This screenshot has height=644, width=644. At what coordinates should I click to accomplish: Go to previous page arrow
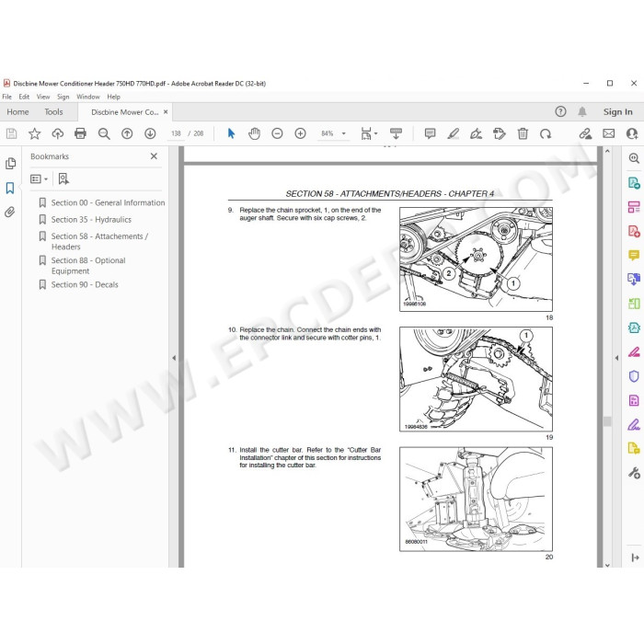[127, 133]
